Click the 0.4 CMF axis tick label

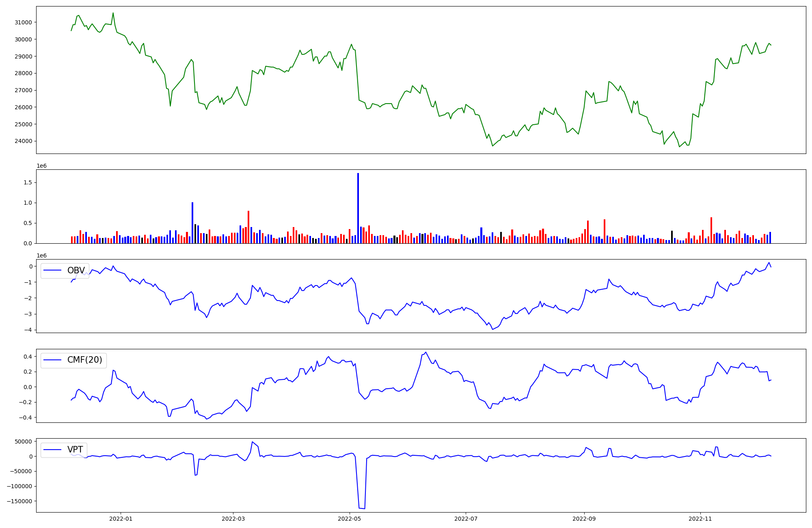pos(28,357)
